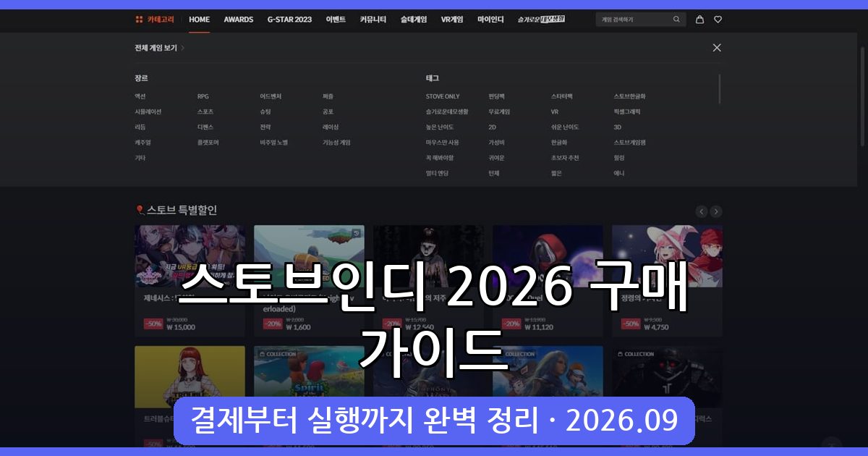Open the AWARDS tab

point(239,20)
